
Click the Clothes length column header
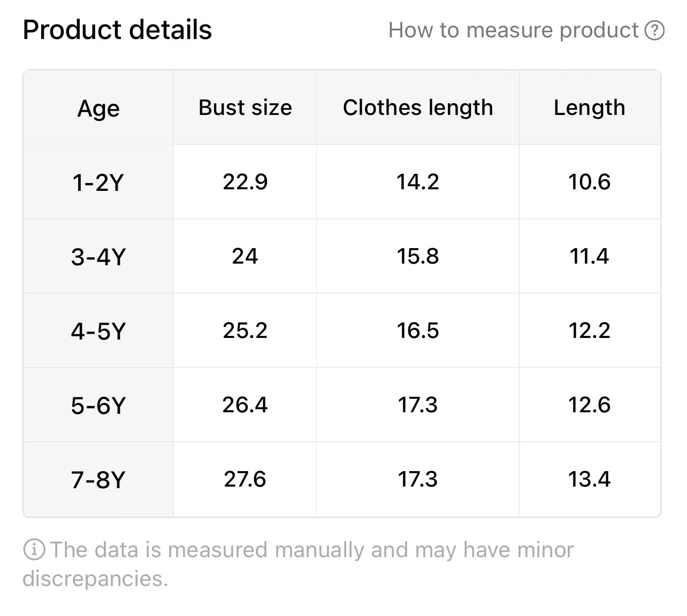pos(418,107)
